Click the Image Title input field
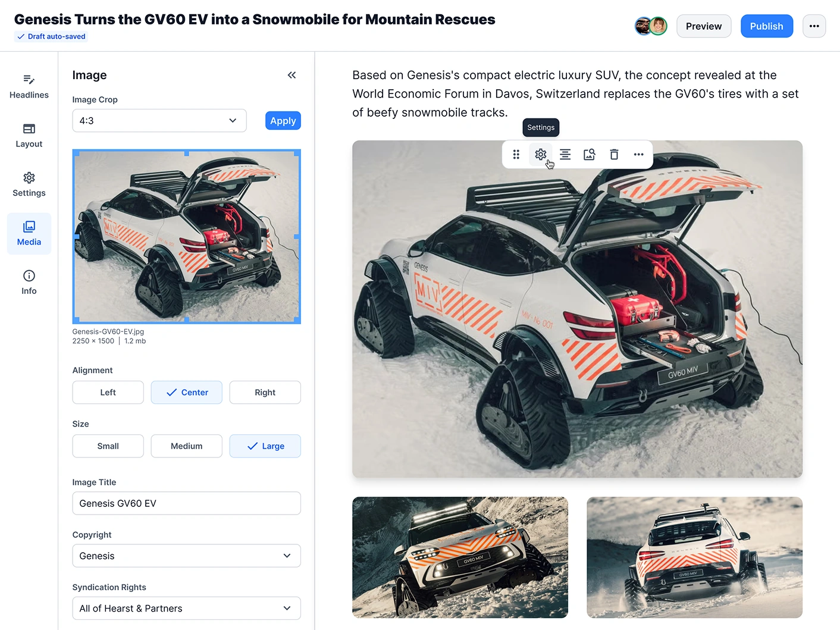 click(x=186, y=503)
